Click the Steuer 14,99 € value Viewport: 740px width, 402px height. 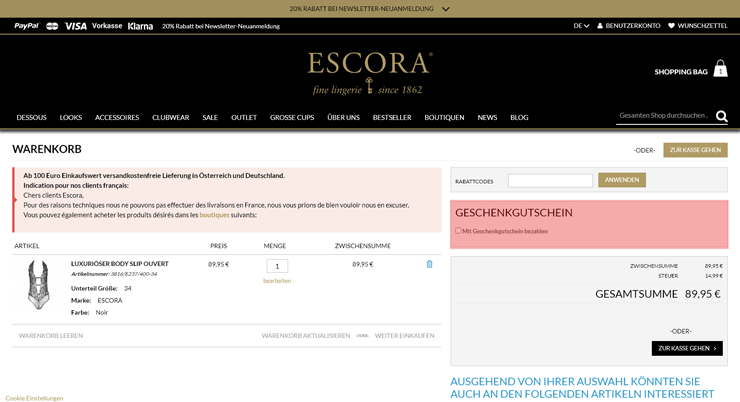tap(714, 276)
